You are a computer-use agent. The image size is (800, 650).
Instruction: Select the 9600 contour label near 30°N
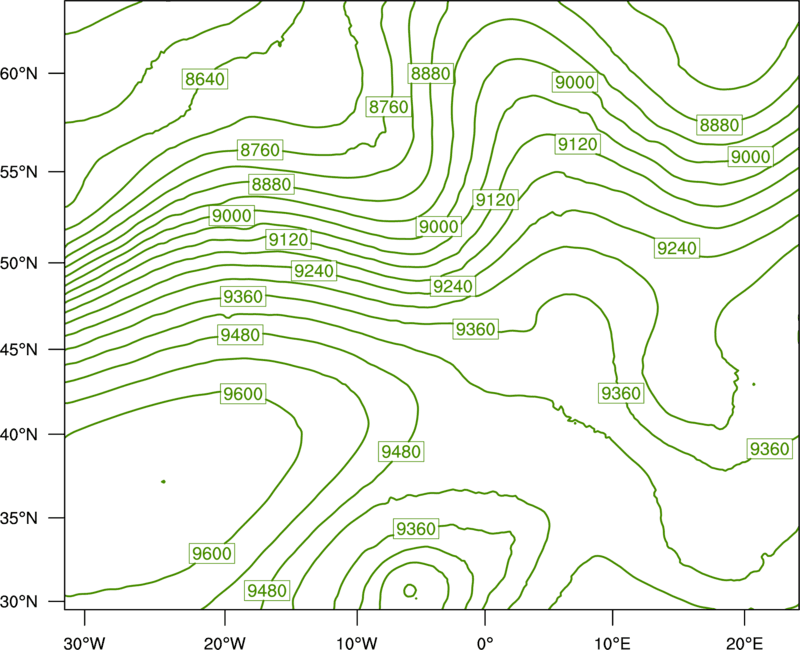(212, 553)
